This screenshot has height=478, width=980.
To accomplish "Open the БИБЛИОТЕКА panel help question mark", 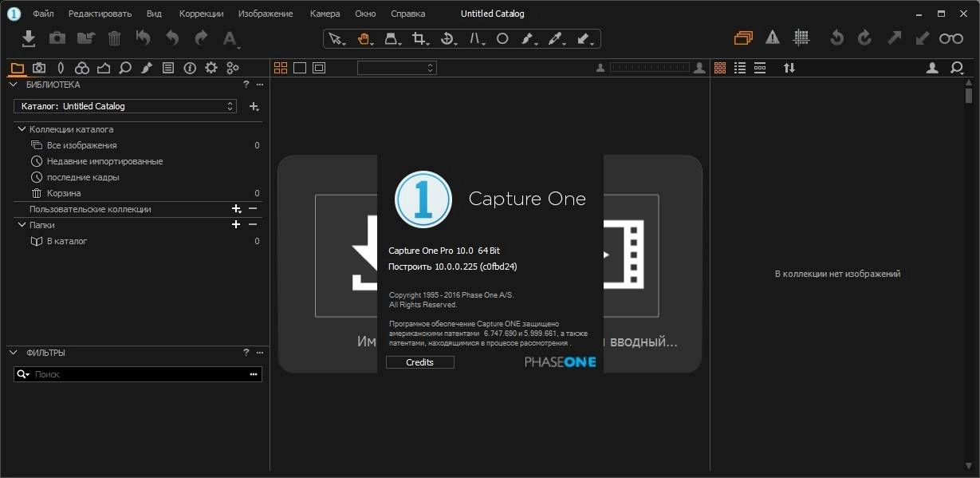I will (246, 84).
